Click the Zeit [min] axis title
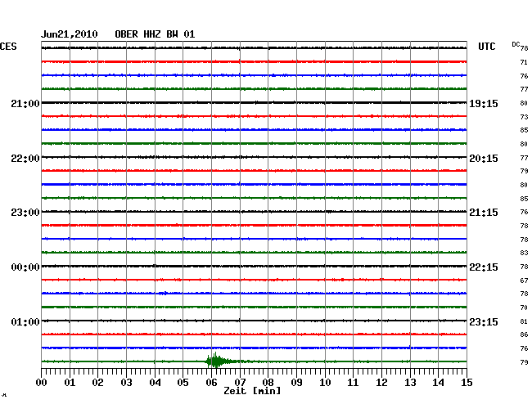 252,391
